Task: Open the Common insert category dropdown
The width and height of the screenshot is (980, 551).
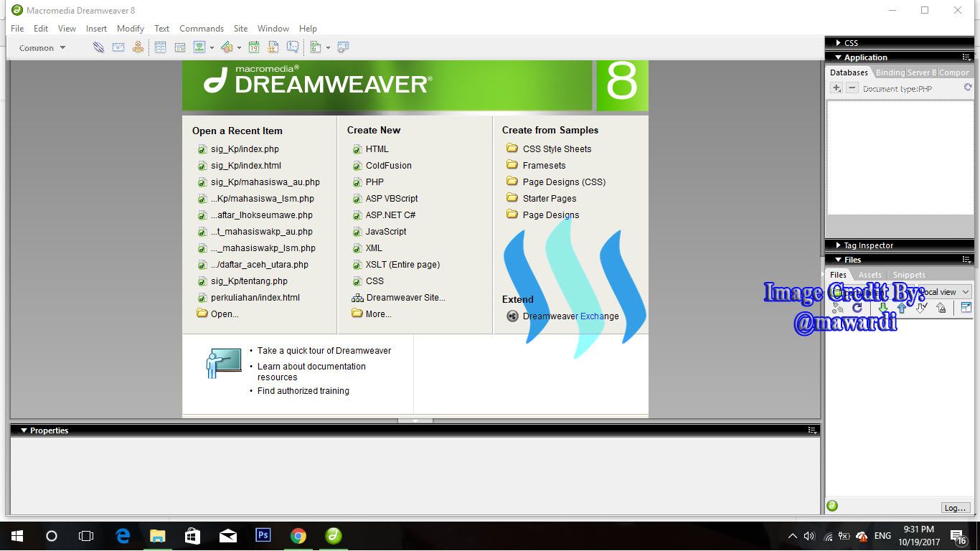Action: pos(42,48)
